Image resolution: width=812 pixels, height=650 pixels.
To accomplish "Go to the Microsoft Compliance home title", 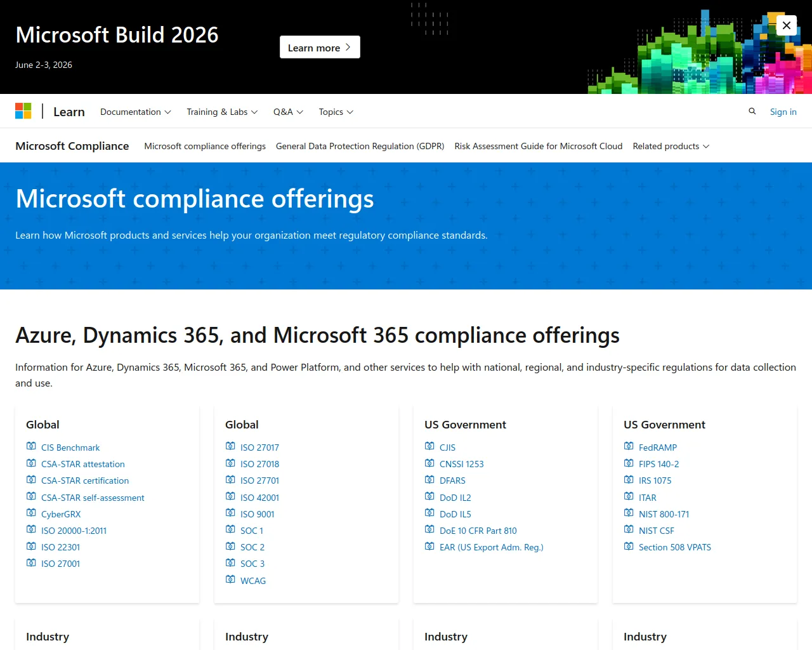I will (72, 146).
